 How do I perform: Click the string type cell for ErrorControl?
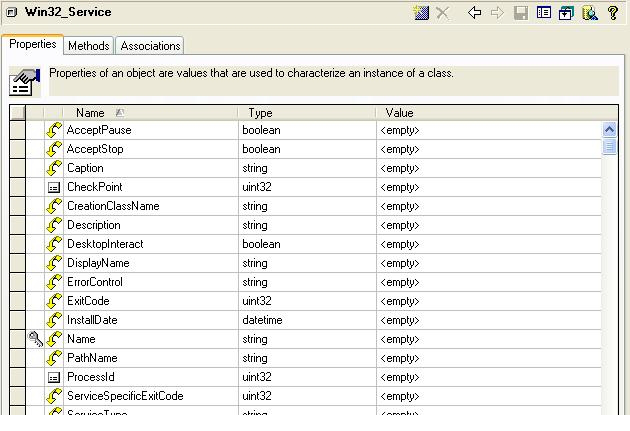tap(307, 282)
